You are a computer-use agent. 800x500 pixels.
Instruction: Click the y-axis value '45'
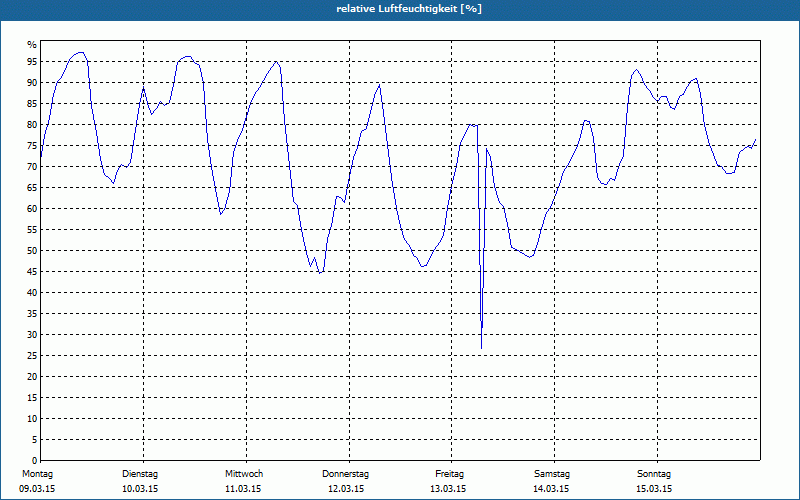pyautogui.click(x=32, y=271)
